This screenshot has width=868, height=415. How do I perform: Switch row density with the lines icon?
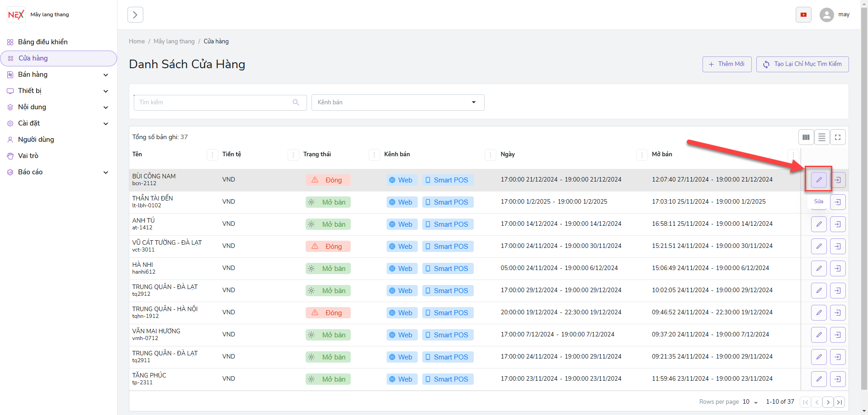pyautogui.click(x=822, y=137)
